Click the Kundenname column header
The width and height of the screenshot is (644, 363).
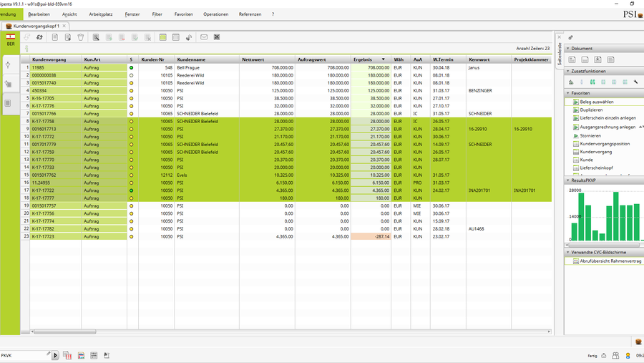[x=207, y=59]
